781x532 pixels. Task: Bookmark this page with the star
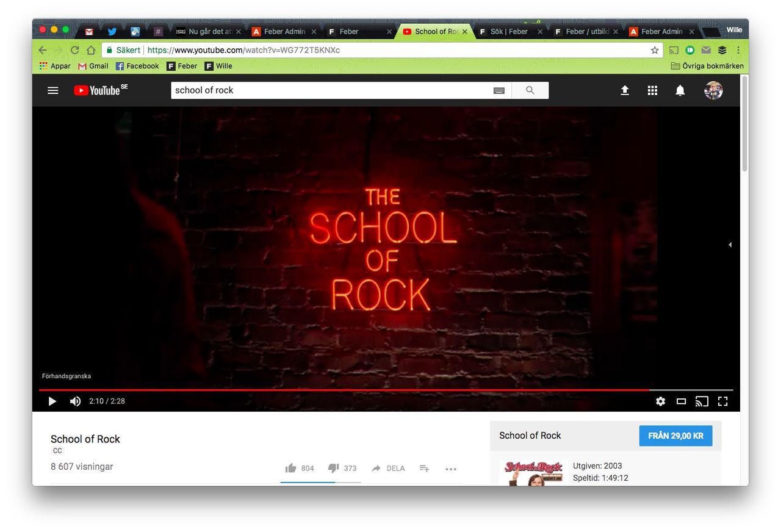pos(655,50)
